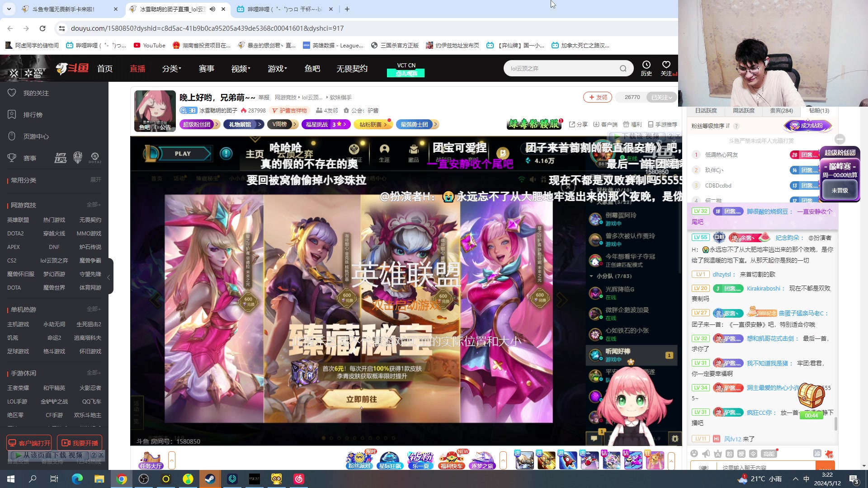The height and width of the screenshot is (488, 868).
Task: Click the chat message input field
Action: [x=766, y=467]
